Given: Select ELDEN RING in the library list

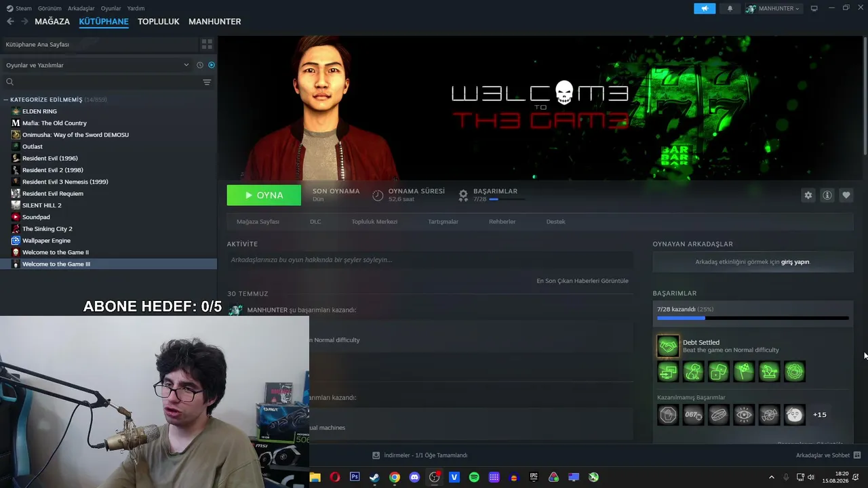Looking at the screenshot, I should [108, 111].
